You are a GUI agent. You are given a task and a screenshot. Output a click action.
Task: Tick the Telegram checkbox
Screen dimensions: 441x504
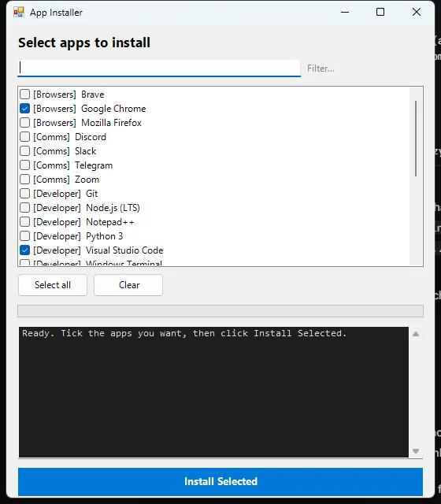point(24,165)
